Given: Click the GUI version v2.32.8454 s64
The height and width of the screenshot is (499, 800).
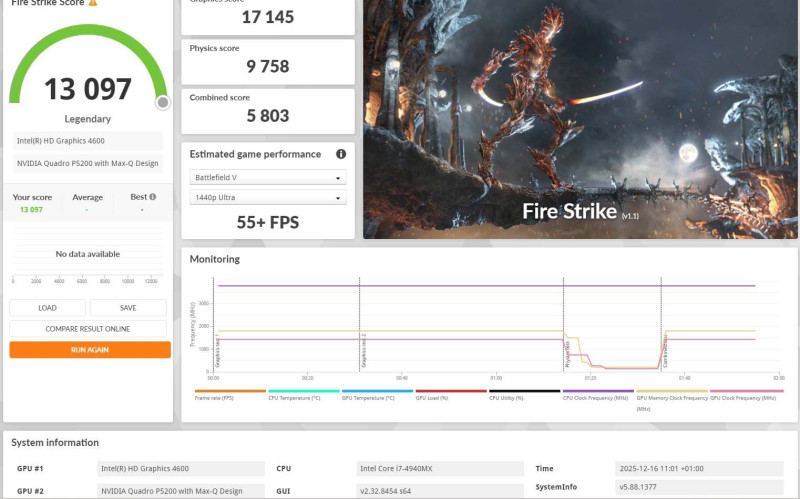Looking at the screenshot, I should pos(440,491).
